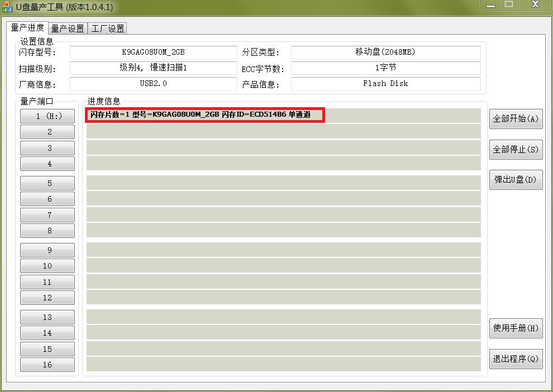Click the 全部停止(S) button
This screenshot has width=553, height=392.
pos(516,150)
